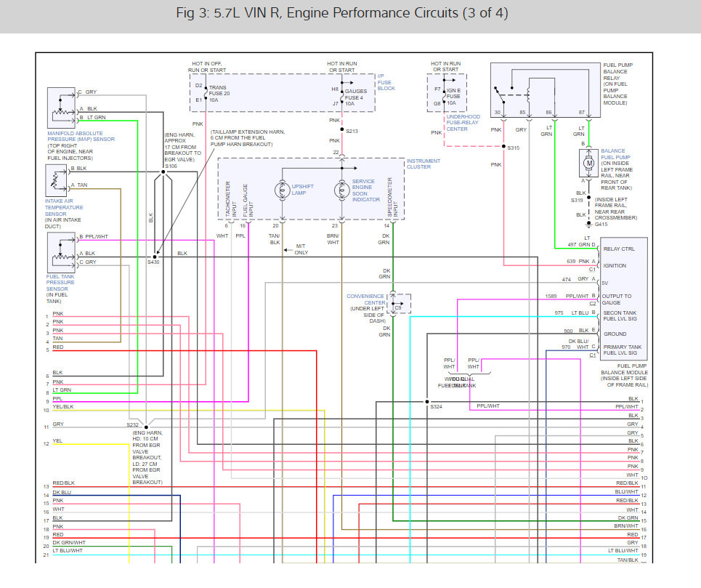
Task: Click splice label S430
Action: 153,262
